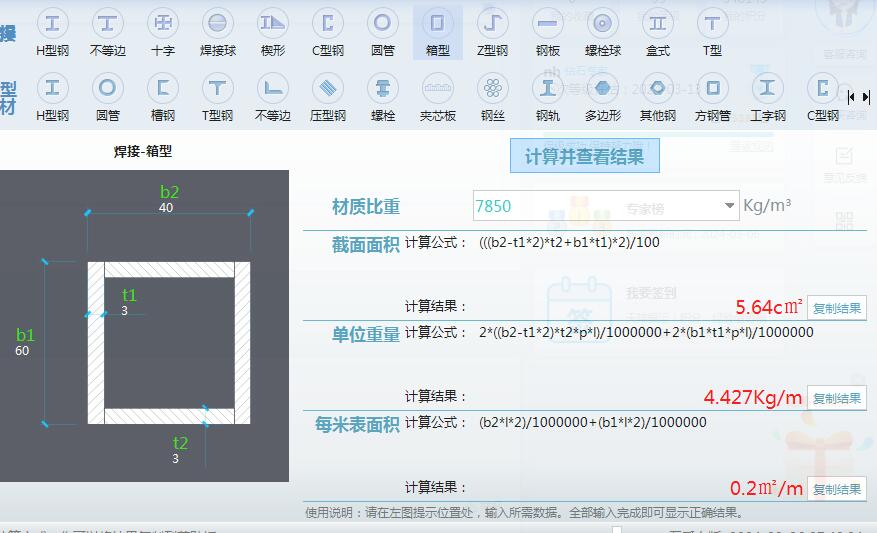Pick the 焊接球 welded ball icon

(x=218, y=32)
